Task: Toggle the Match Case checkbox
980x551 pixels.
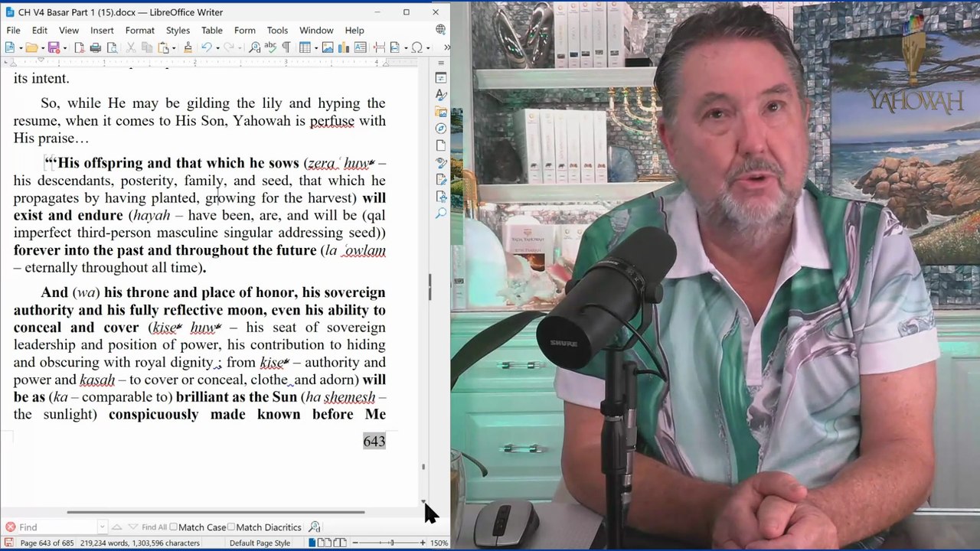Action: tap(173, 527)
